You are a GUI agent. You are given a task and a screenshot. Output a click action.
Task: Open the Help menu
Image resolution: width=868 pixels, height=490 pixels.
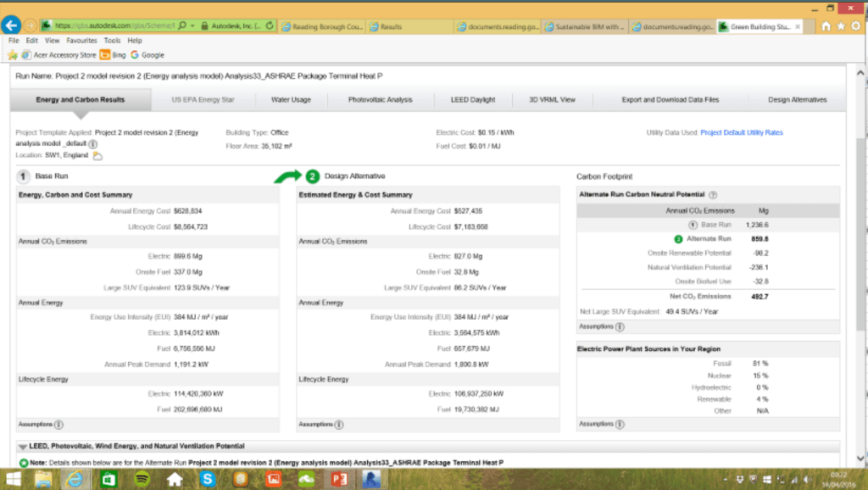[135, 41]
